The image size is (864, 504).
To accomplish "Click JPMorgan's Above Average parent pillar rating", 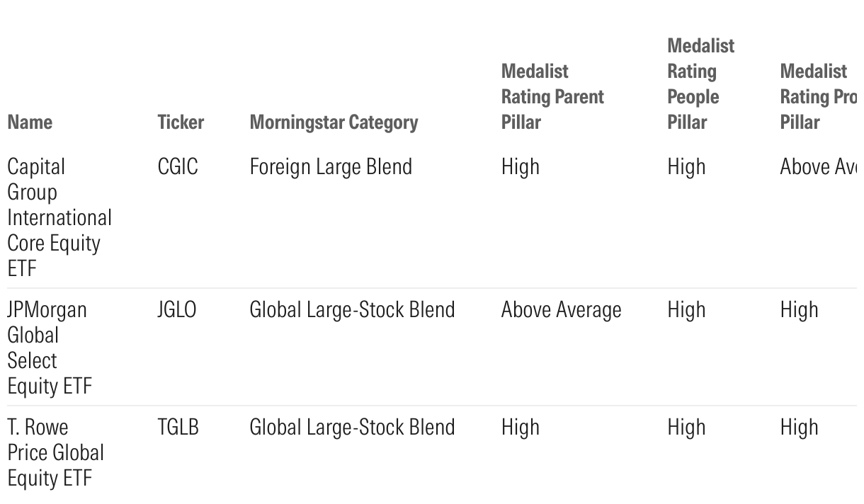I will (x=561, y=310).
